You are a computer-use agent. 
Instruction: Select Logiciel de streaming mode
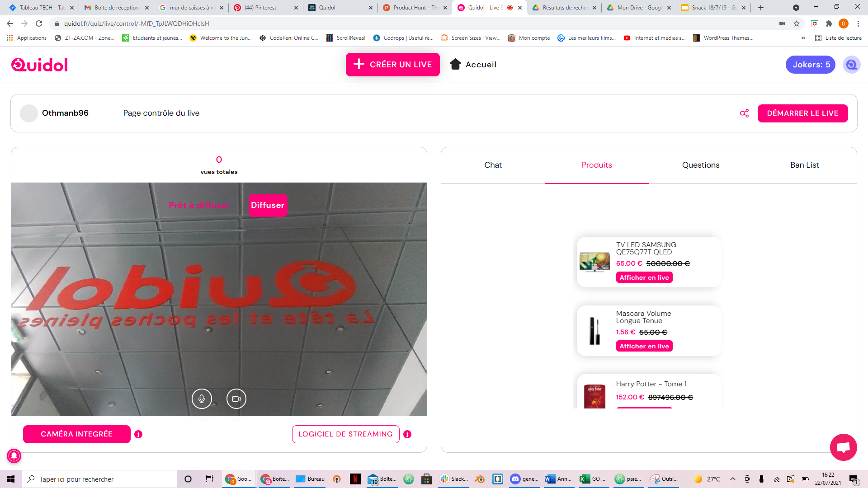345,434
